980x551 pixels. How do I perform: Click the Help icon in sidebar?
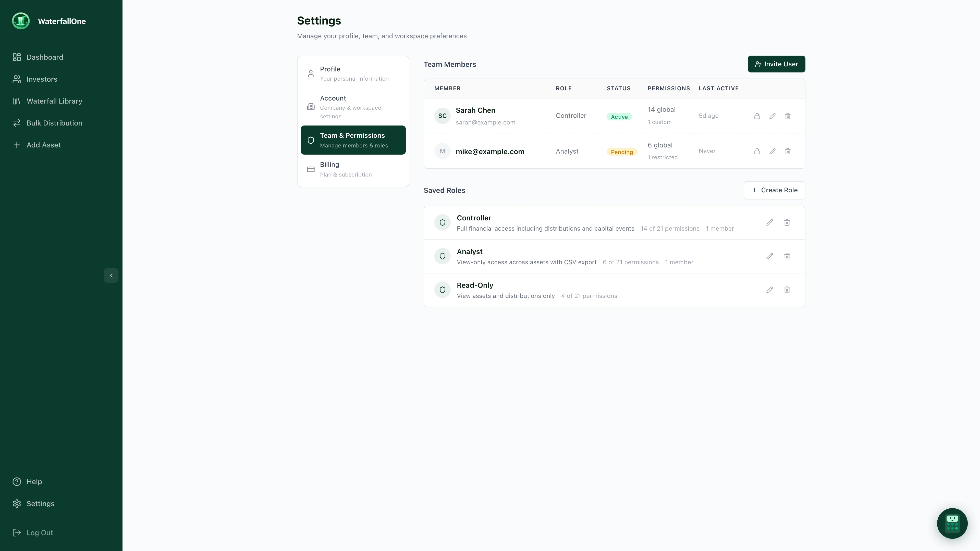coord(17,481)
